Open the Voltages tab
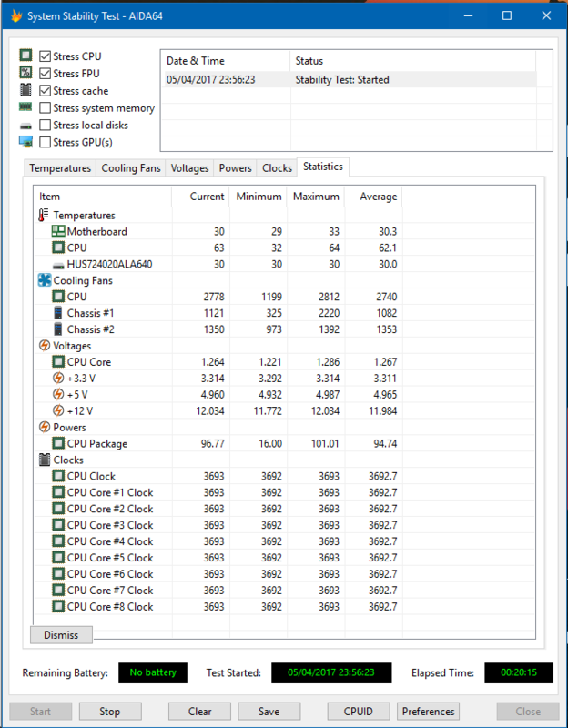 tap(189, 168)
